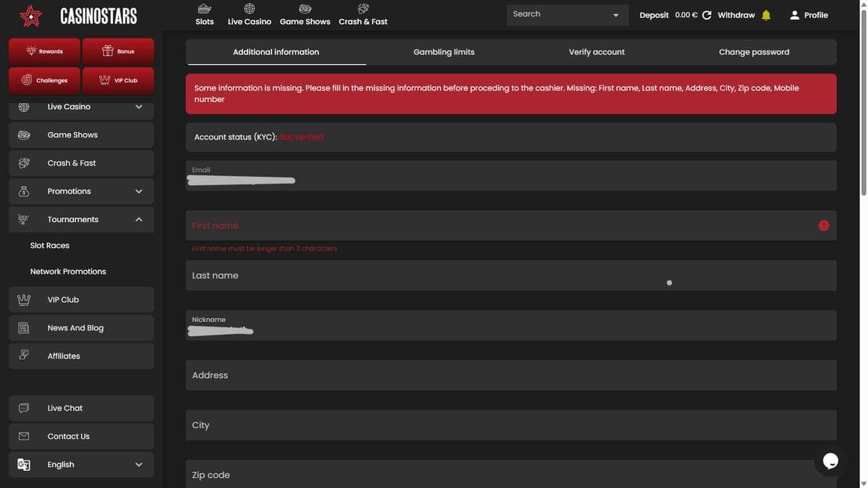Click the Email field

[511, 176]
